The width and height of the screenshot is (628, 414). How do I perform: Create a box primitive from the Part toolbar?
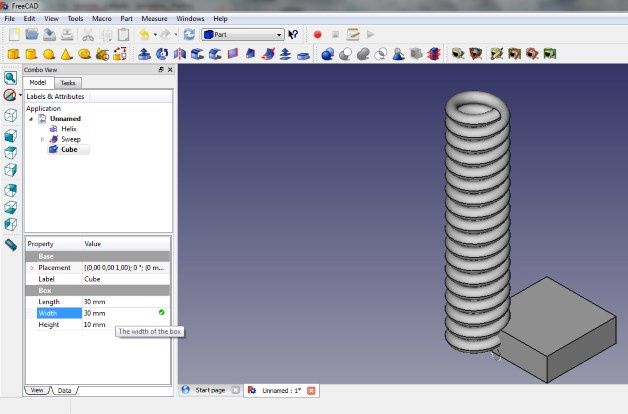(14, 54)
